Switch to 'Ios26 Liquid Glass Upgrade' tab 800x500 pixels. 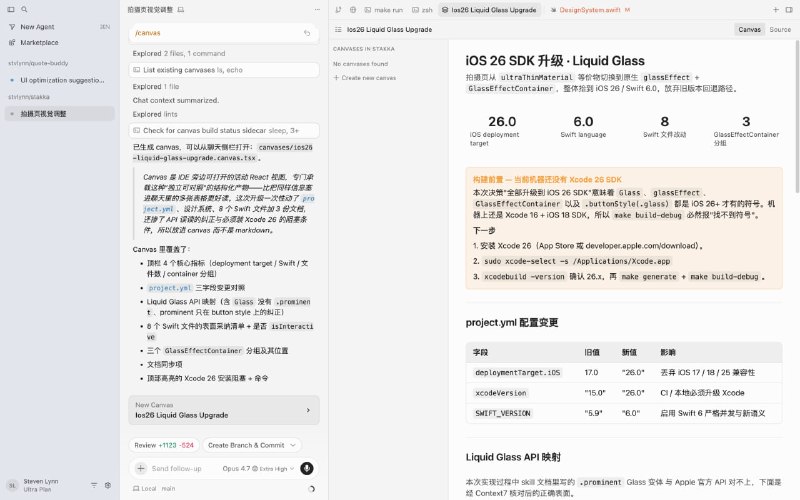click(x=490, y=10)
